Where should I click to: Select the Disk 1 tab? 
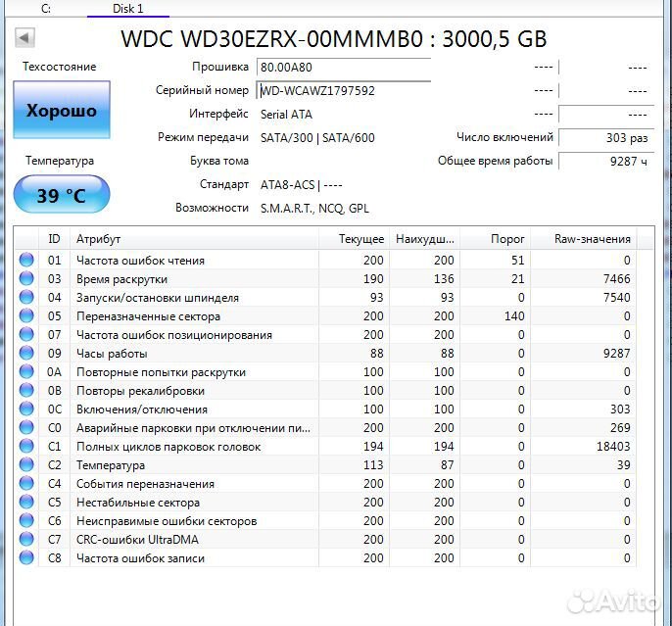[x=127, y=8]
